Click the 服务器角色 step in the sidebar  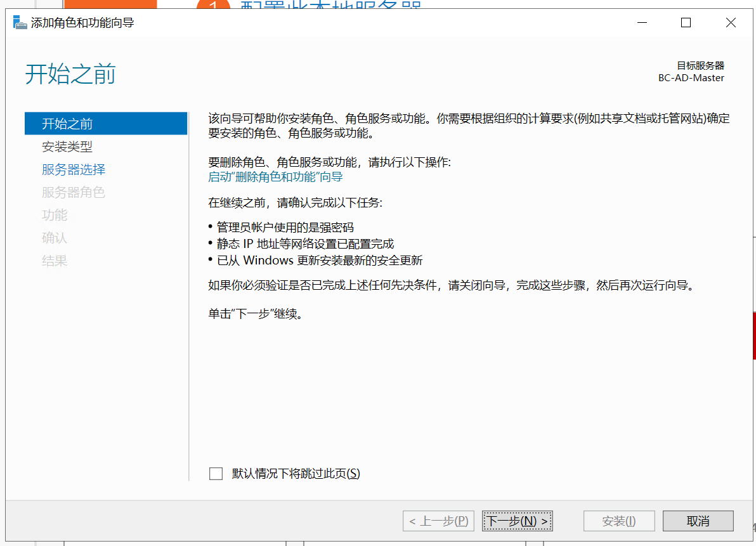74,192
